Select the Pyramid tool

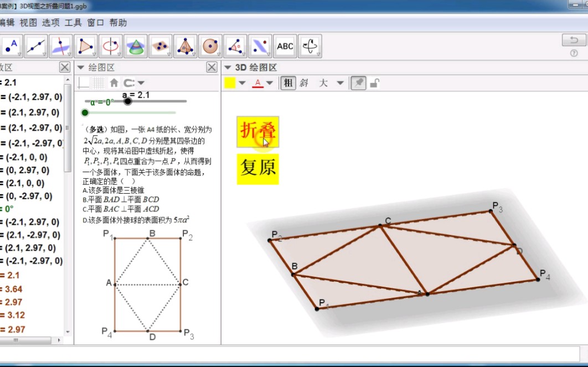185,46
